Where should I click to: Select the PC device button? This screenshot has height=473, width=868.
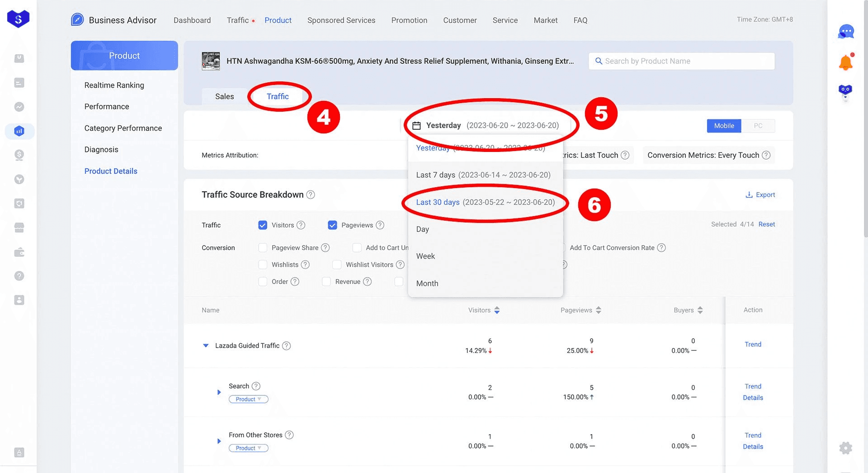tap(758, 126)
